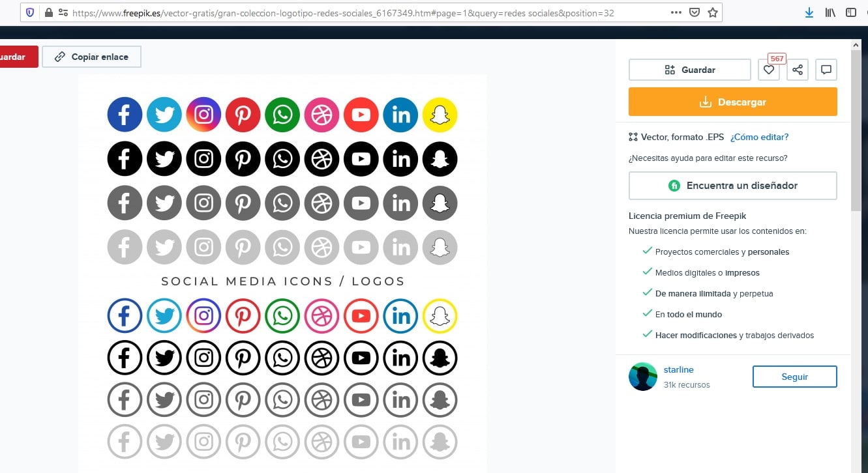Click 'En todo el mundo' text
This screenshot has width=868, height=473.
pos(688,315)
